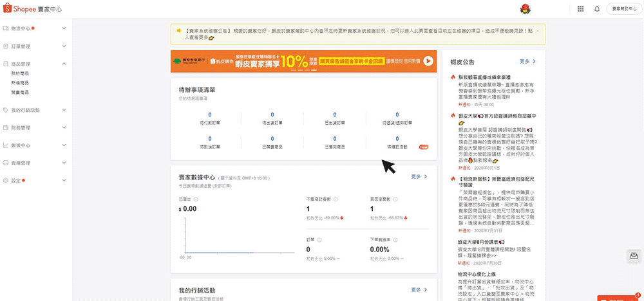644x301 pixels.
Task: Open 我的商品 in sidebar
Action: (20, 73)
